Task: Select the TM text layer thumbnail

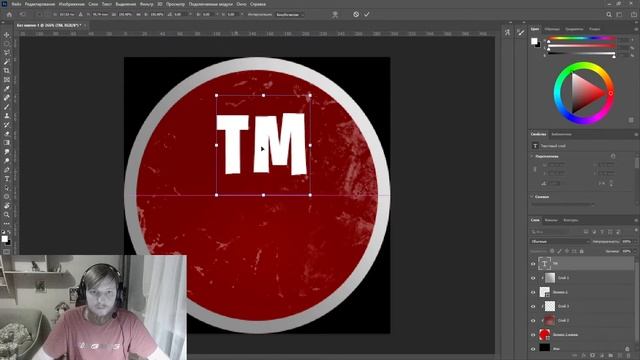Action: pos(544,264)
